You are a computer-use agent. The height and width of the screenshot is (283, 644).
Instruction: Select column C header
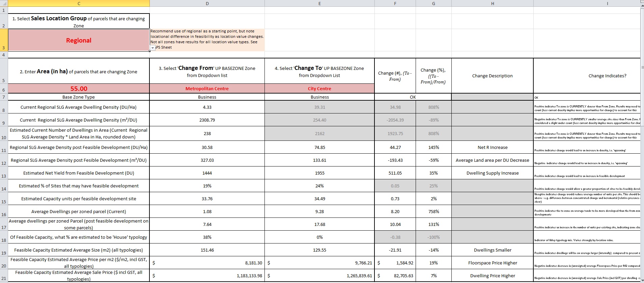click(x=79, y=3)
